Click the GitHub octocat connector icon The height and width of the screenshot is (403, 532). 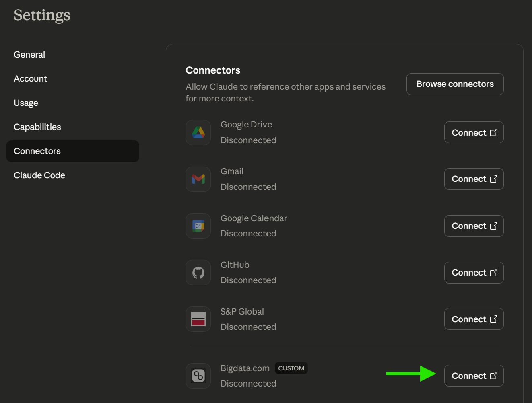tap(198, 272)
